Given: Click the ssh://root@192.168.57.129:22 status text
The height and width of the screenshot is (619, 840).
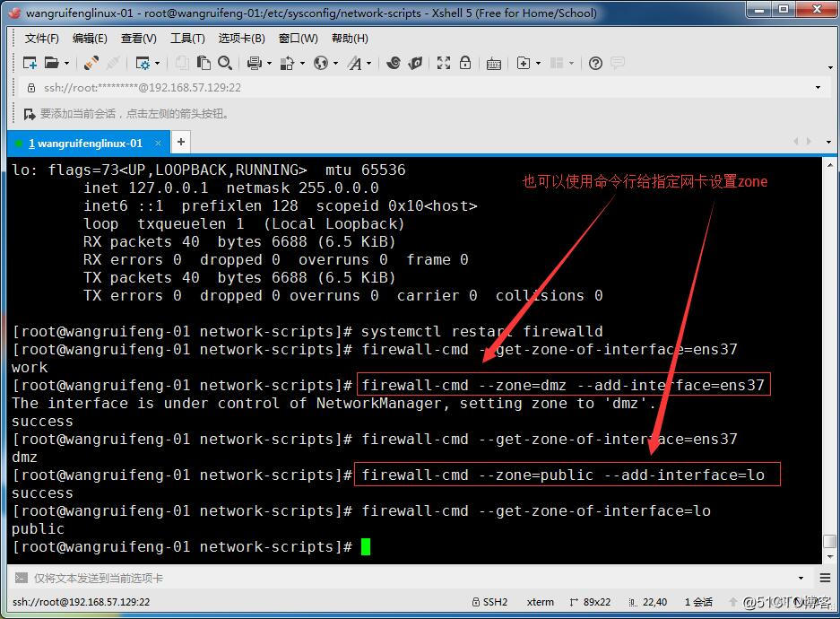Looking at the screenshot, I should click(x=81, y=602).
